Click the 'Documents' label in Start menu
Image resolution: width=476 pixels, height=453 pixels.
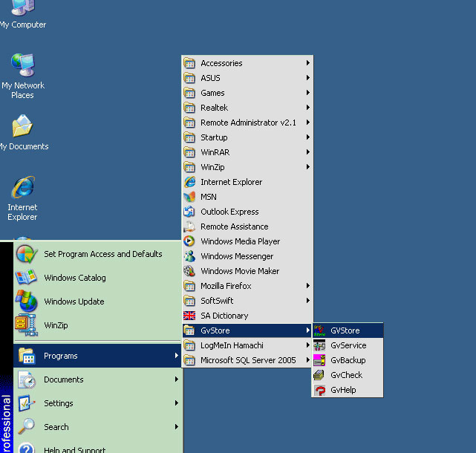coord(64,379)
